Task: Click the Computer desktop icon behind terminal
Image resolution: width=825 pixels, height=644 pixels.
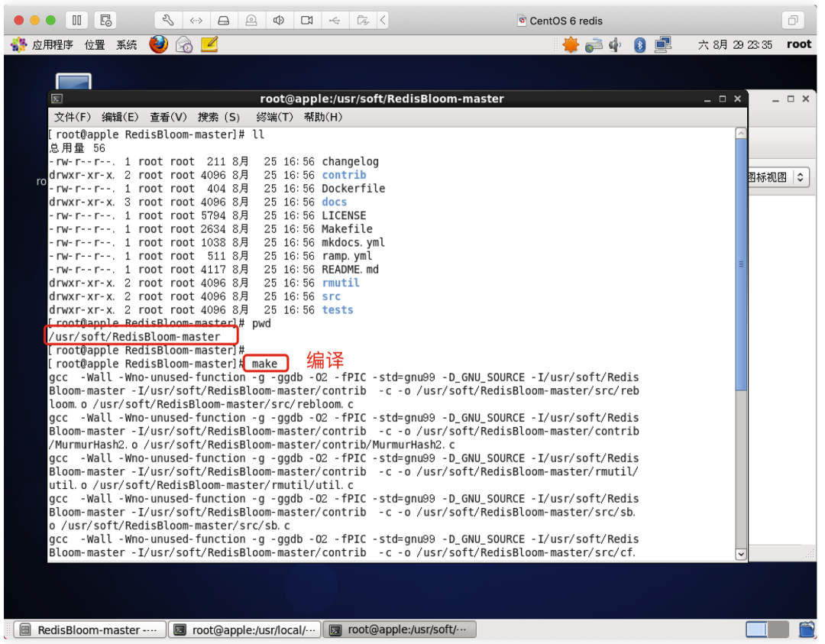Action: coord(73,82)
